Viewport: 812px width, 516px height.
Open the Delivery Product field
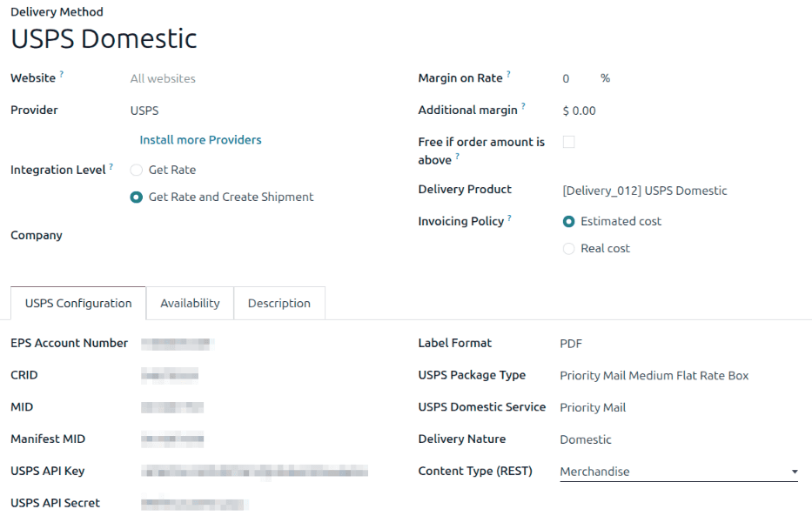tap(645, 191)
